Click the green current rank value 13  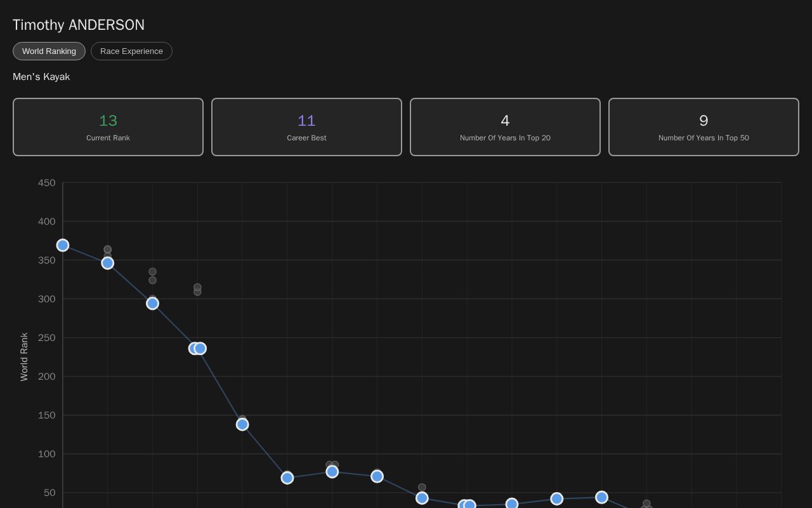point(108,121)
